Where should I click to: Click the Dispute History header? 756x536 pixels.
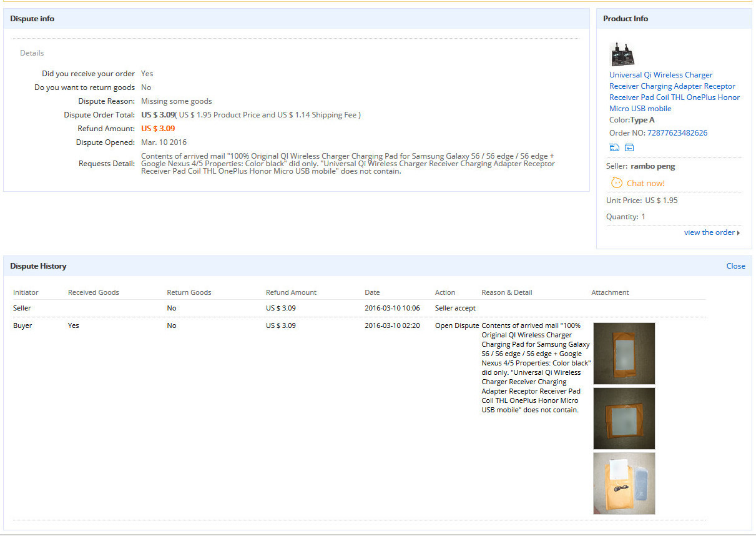(x=38, y=266)
